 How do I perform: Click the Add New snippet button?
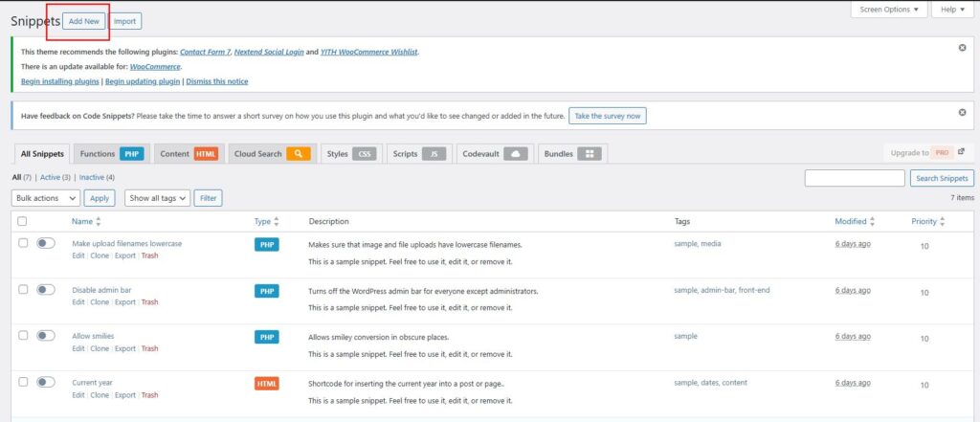[x=84, y=21]
